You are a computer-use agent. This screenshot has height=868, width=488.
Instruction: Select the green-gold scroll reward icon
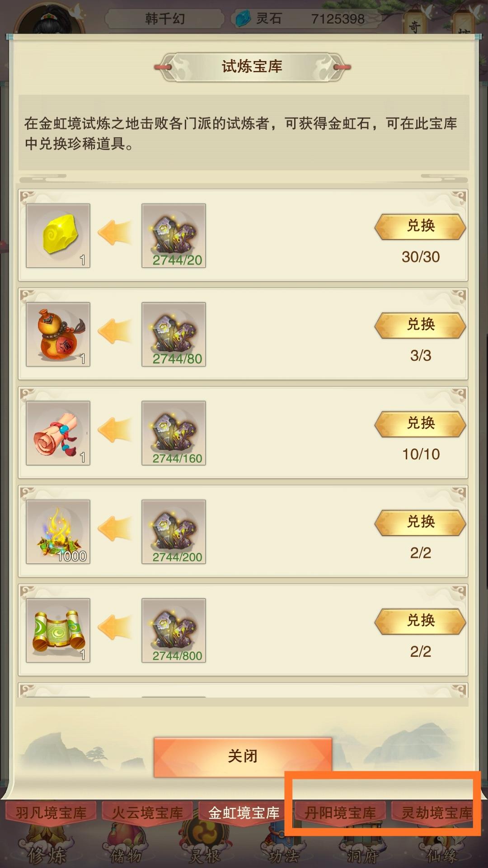[58, 630]
